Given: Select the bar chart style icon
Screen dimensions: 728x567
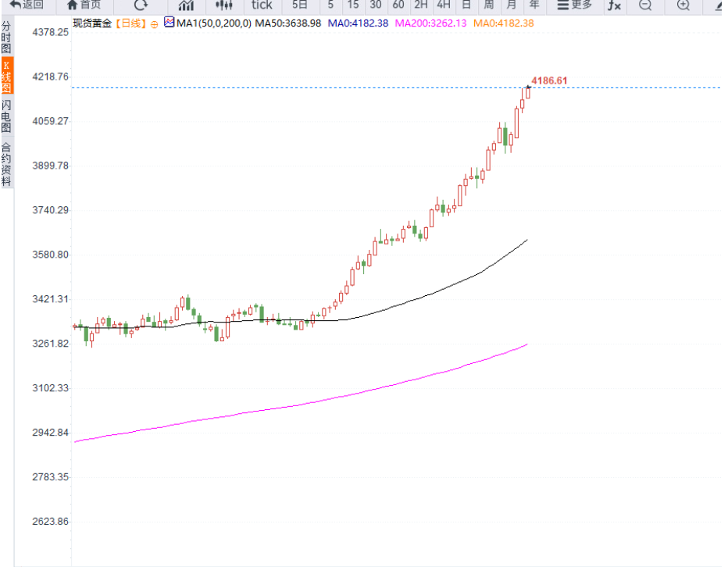Looking at the screenshot, I should point(186,5).
